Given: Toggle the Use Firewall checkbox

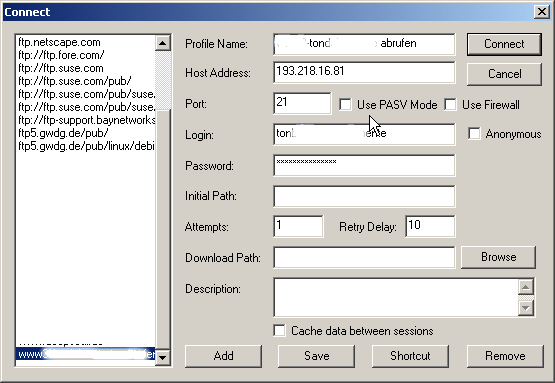Looking at the screenshot, I should pyautogui.click(x=450, y=105).
